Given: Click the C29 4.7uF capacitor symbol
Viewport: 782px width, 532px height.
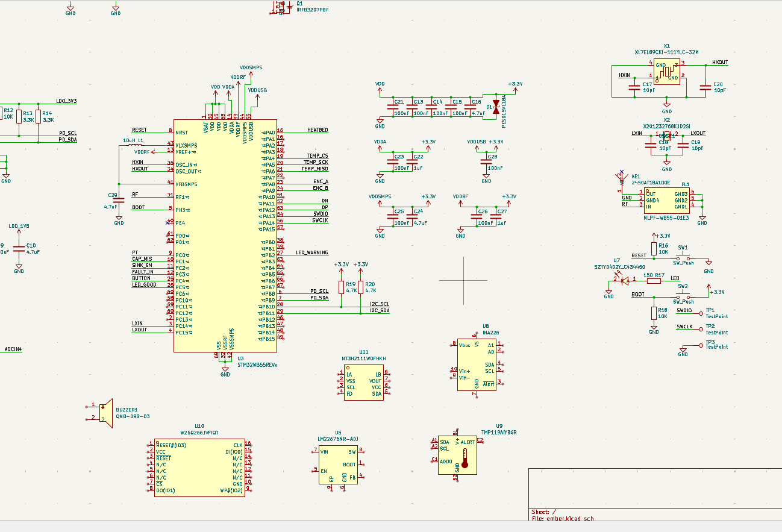Looking at the screenshot, I should (119, 199).
